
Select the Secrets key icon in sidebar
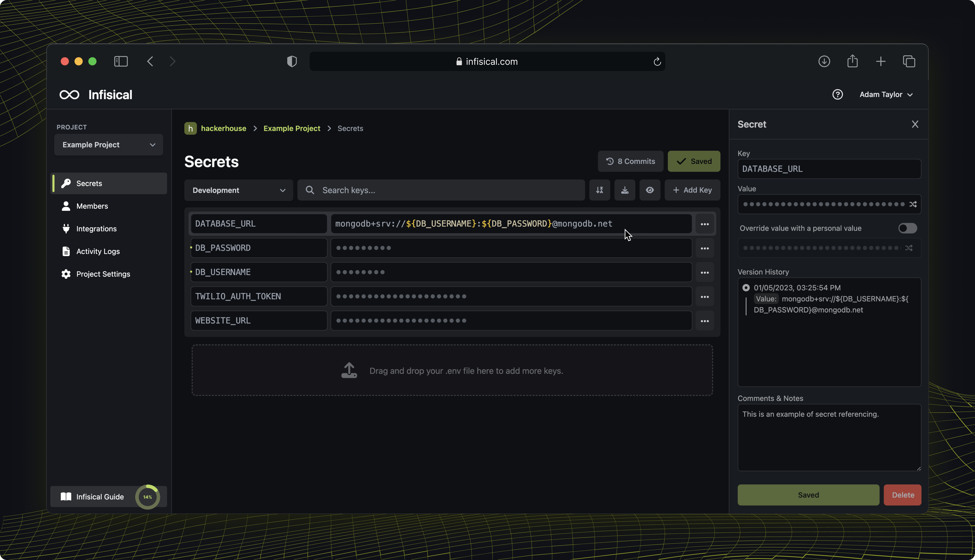(66, 183)
